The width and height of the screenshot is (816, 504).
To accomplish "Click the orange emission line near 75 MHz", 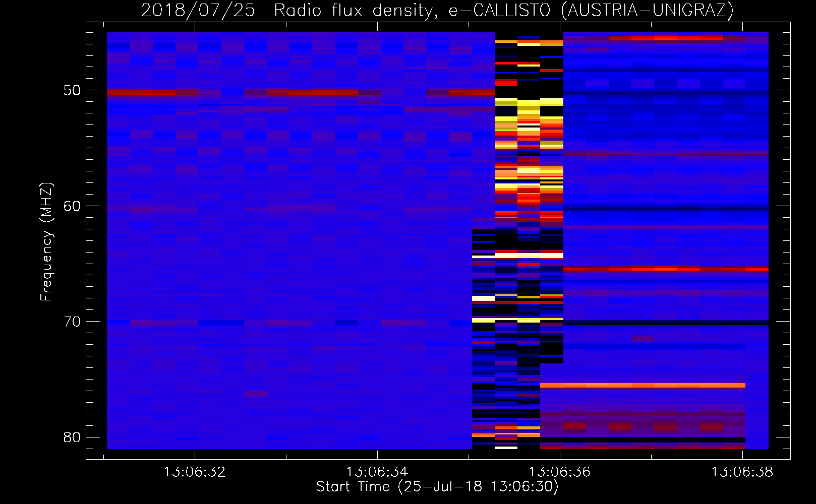I will point(643,385).
